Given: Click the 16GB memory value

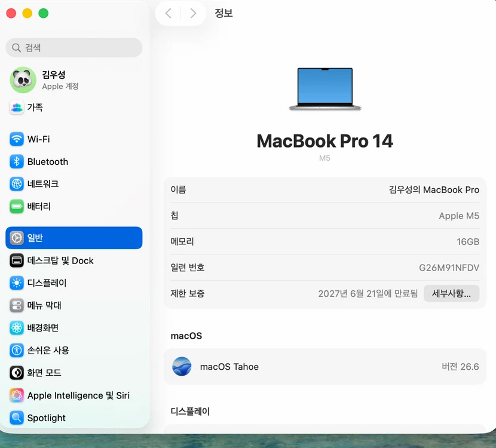Looking at the screenshot, I should (x=468, y=241).
